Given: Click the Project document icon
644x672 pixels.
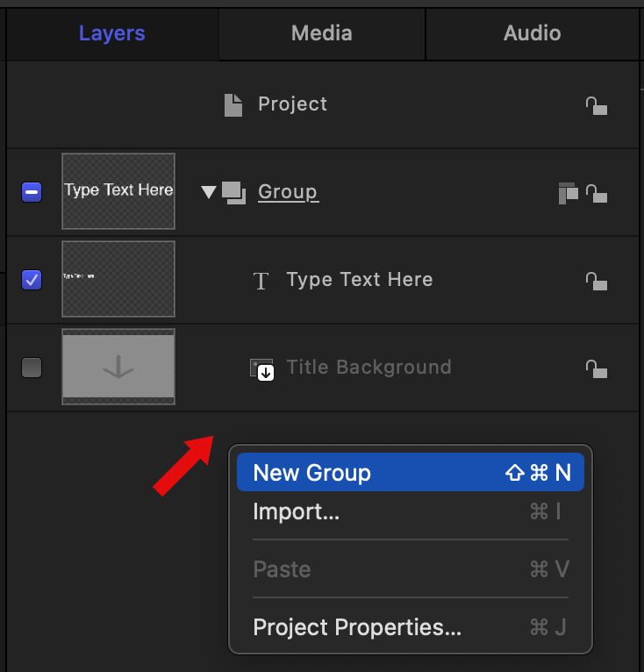Looking at the screenshot, I should 232,105.
